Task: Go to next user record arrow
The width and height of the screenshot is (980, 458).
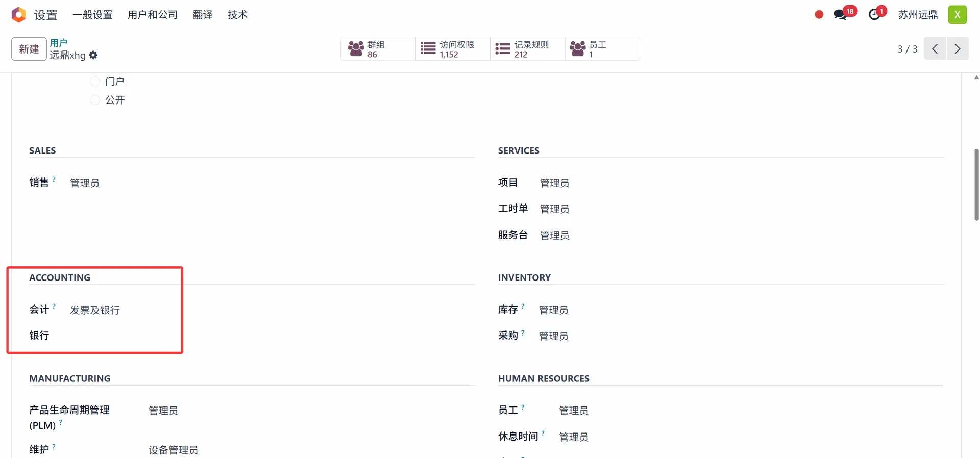Action: click(x=957, y=49)
